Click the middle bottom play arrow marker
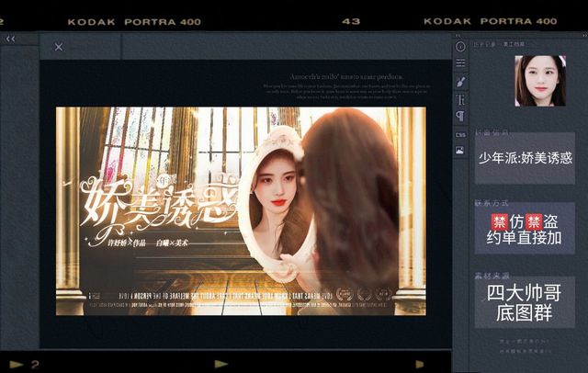Screen dimensions: 588x373 (220, 364)
